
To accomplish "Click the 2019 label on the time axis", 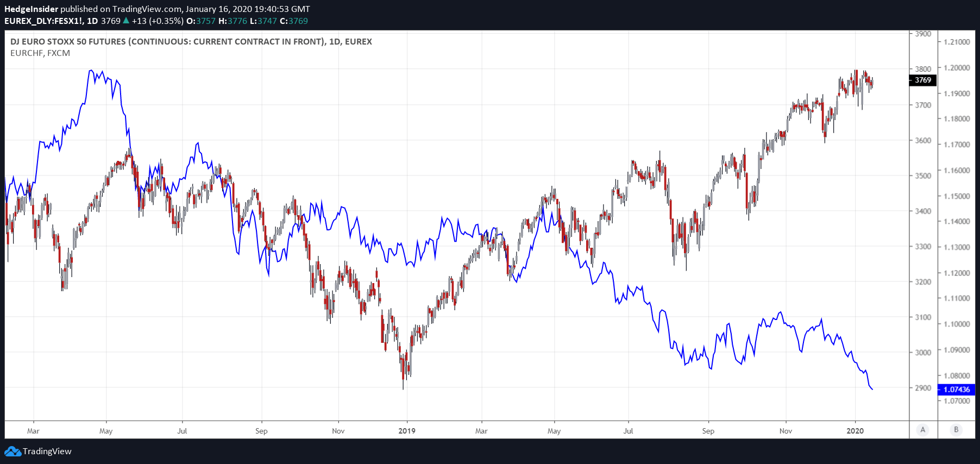I will coord(407,431).
